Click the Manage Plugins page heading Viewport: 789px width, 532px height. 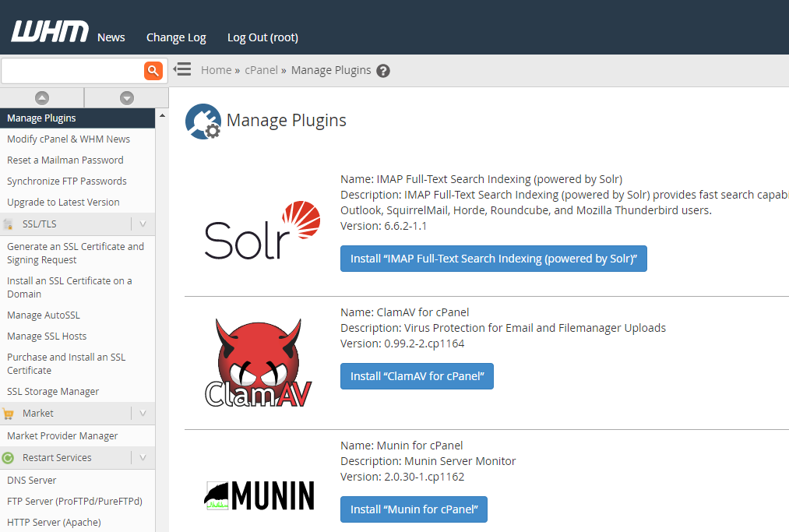coord(287,121)
